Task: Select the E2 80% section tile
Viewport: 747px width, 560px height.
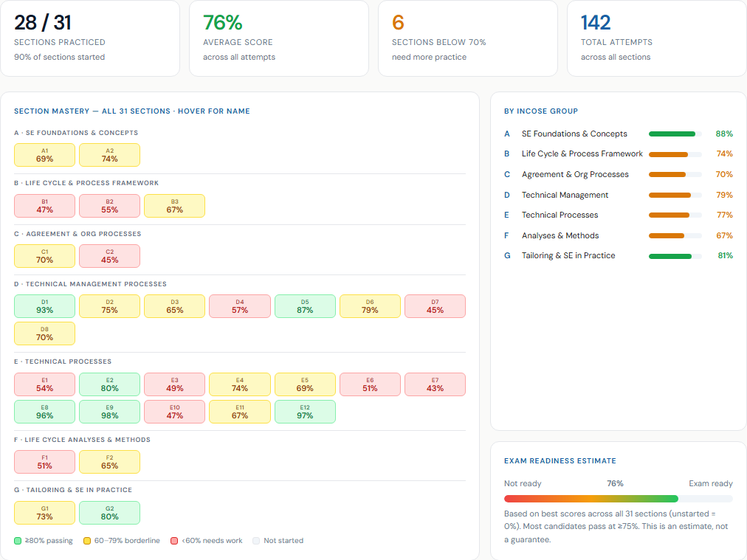Action: pyautogui.click(x=109, y=384)
